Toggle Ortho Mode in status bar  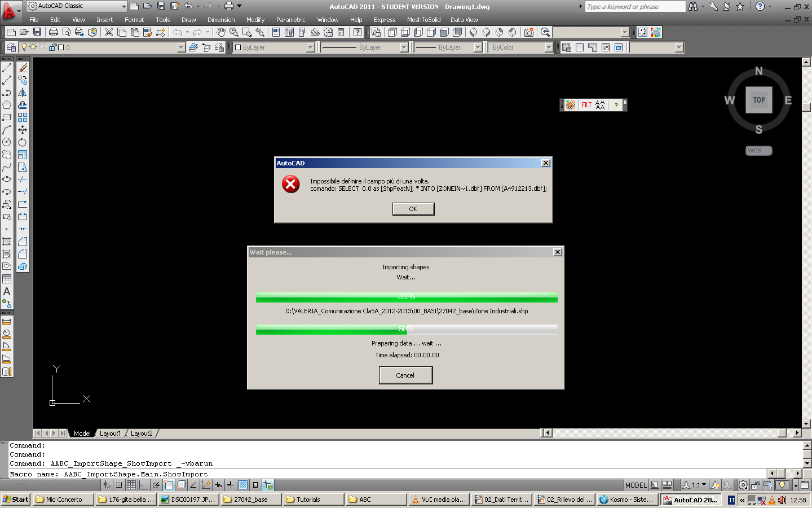pyautogui.click(x=144, y=485)
